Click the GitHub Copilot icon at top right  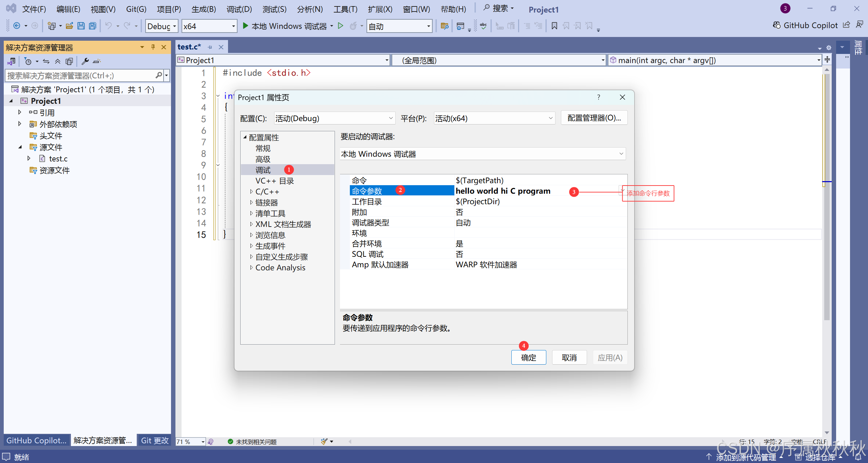tap(776, 25)
